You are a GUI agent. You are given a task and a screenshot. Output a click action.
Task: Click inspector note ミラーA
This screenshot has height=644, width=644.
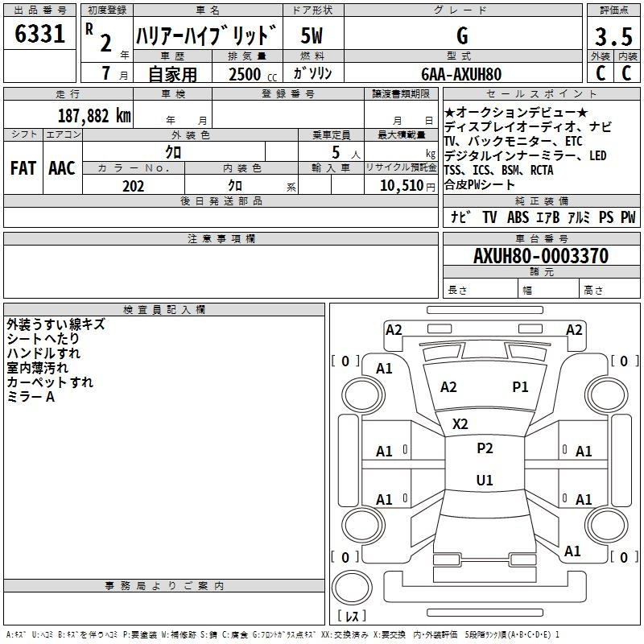(31, 396)
